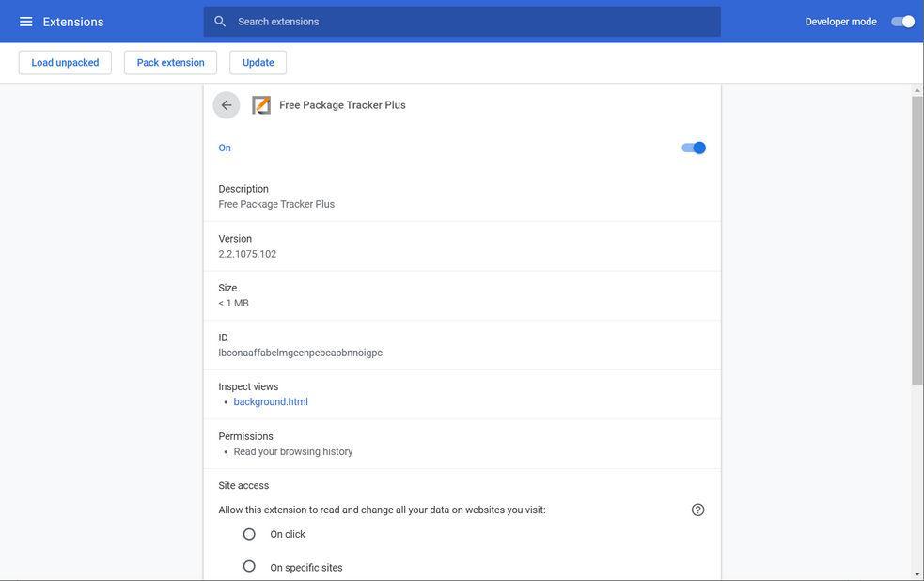Click the Extensions page title
Viewport: 924px width, 581px height.
tap(73, 22)
